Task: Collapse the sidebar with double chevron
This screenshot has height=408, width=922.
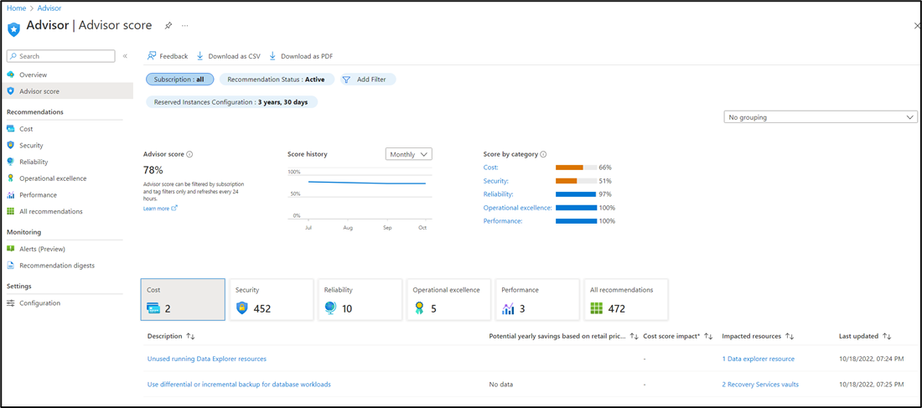Action: coord(125,56)
